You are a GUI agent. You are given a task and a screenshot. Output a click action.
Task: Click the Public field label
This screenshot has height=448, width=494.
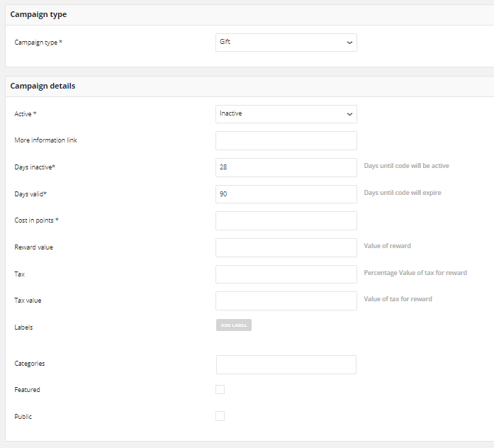coord(23,417)
